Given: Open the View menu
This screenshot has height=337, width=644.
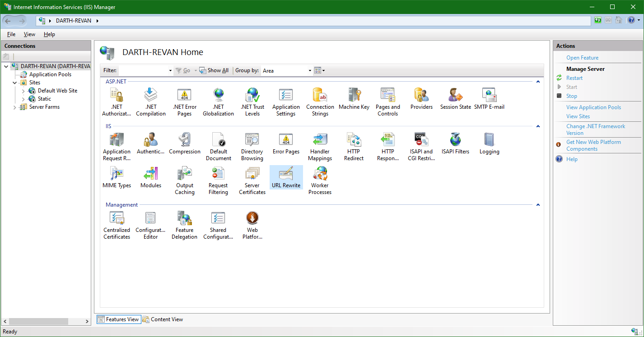Looking at the screenshot, I should [x=29, y=34].
